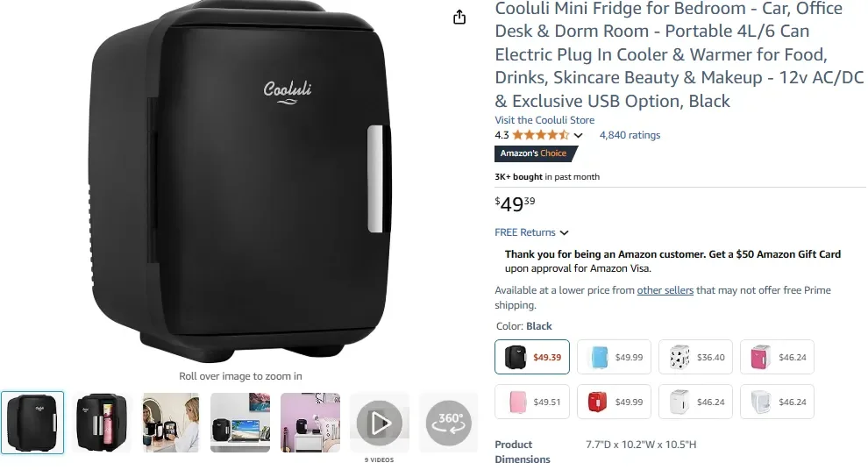
Task: View thumbnail of fridge beside laptop
Action: click(240, 423)
